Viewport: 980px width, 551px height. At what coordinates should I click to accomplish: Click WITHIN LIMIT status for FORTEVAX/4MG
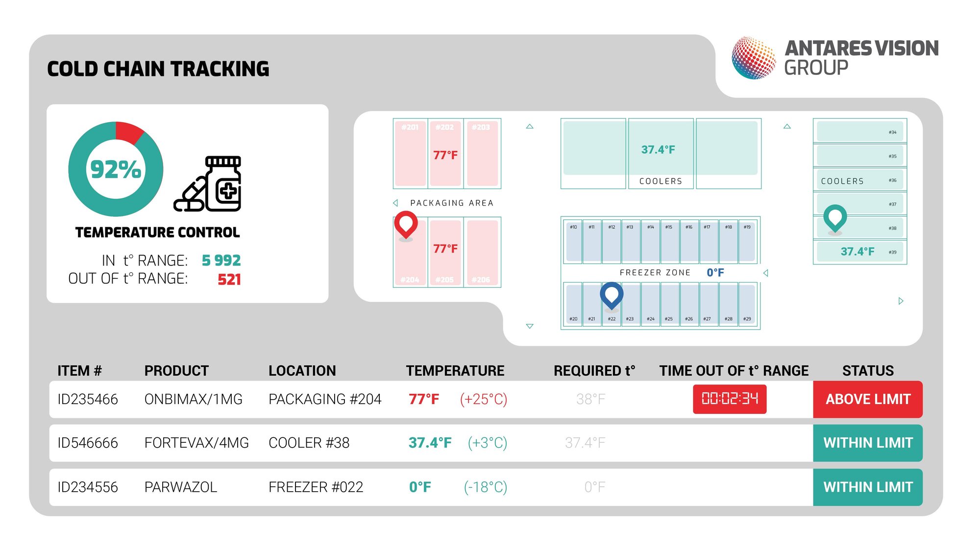[x=868, y=443]
